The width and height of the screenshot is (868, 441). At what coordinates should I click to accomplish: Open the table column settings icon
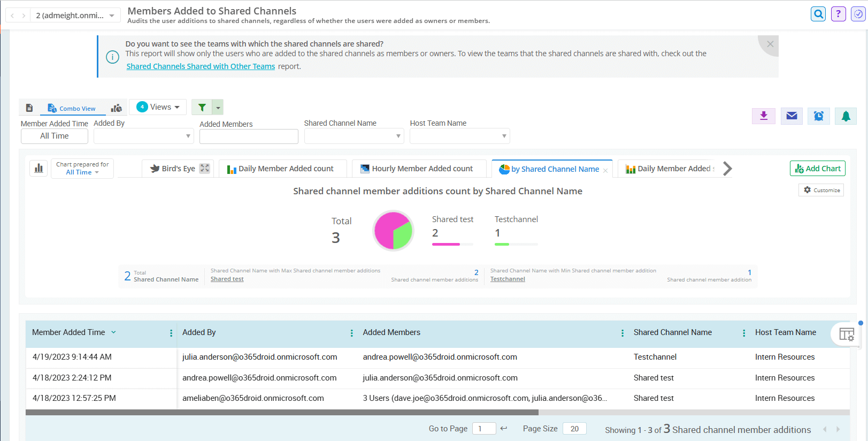point(846,334)
